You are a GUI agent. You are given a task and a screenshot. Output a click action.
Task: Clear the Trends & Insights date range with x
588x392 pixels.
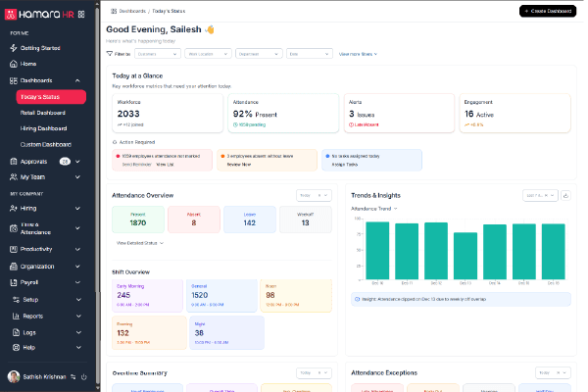[x=546, y=195]
